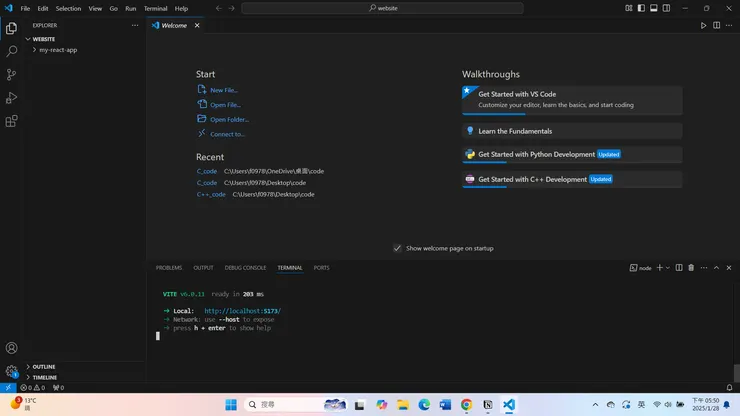The width and height of the screenshot is (740, 416).
Task: Open notifications bell in status bar
Action: [x=729, y=388]
